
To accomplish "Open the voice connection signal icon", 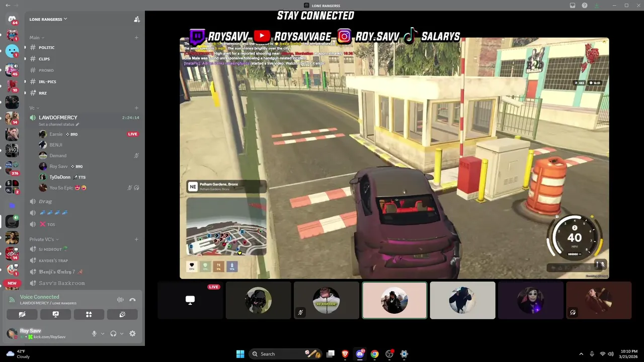I will (12, 300).
